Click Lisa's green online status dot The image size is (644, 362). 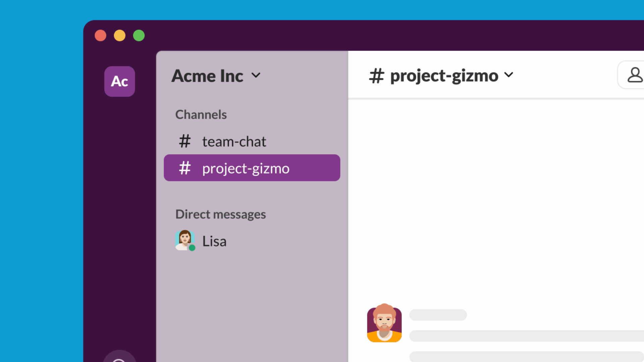tap(192, 248)
